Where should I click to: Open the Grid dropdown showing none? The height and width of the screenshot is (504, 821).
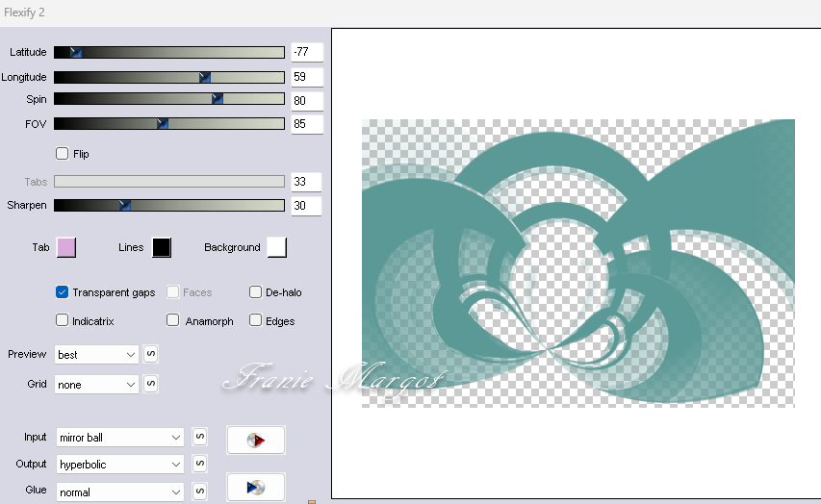tap(96, 385)
